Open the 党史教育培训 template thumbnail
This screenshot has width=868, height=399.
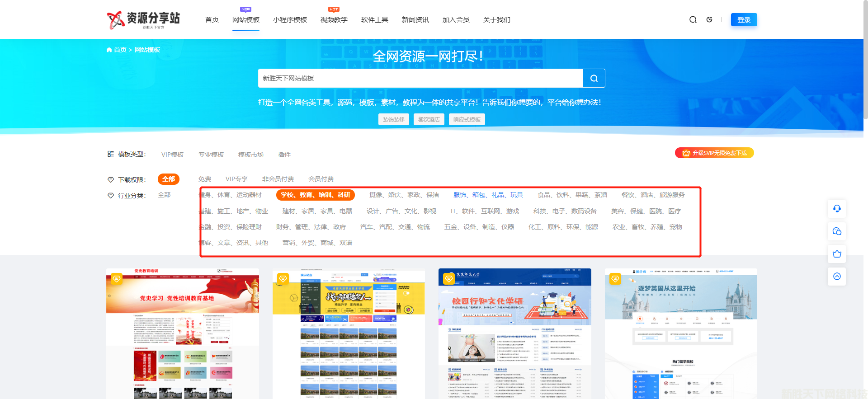(183, 333)
